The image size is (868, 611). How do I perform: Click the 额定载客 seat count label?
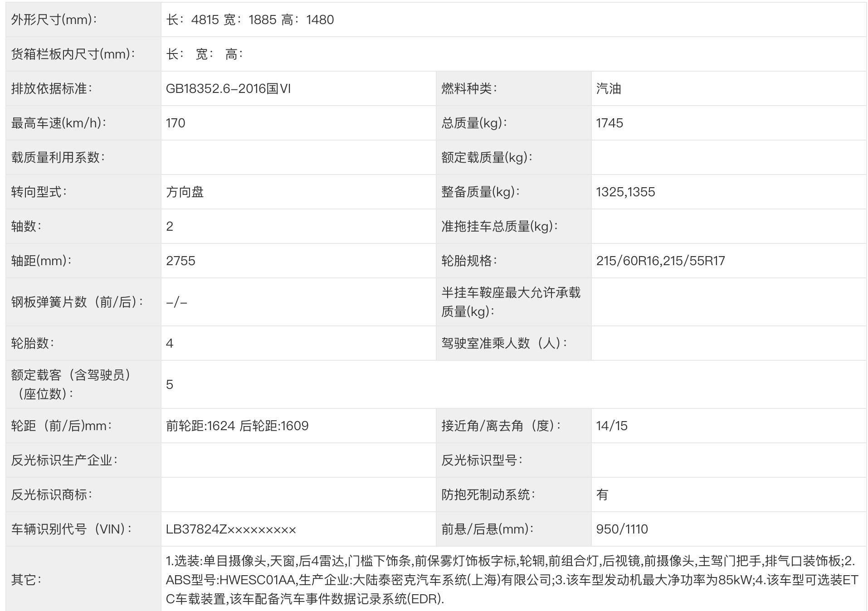[71, 384]
